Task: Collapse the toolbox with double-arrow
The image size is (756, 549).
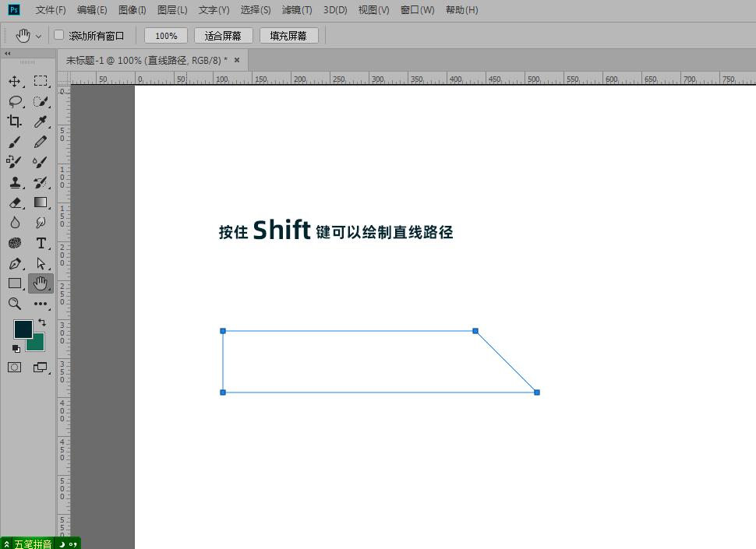Action: coord(7,54)
